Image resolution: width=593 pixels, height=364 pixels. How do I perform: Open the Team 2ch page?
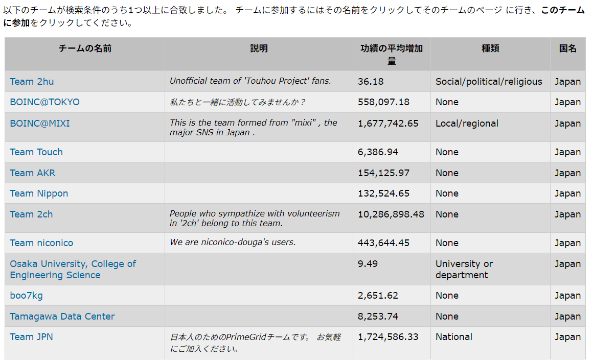coord(31,214)
